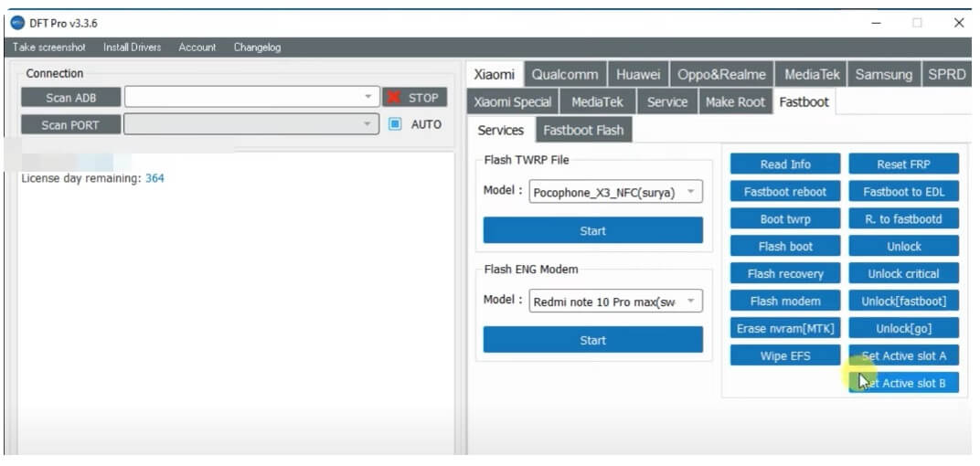The height and width of the screenshot is (466, 980).
Task: Click inside the empty log output area
Action: (229, 320)
